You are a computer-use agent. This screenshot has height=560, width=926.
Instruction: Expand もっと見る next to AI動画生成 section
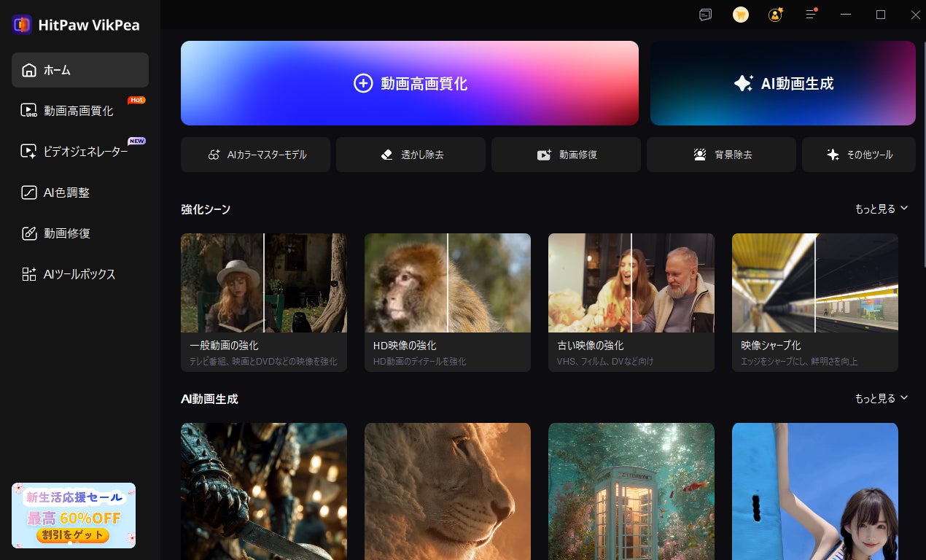[882, 398]
